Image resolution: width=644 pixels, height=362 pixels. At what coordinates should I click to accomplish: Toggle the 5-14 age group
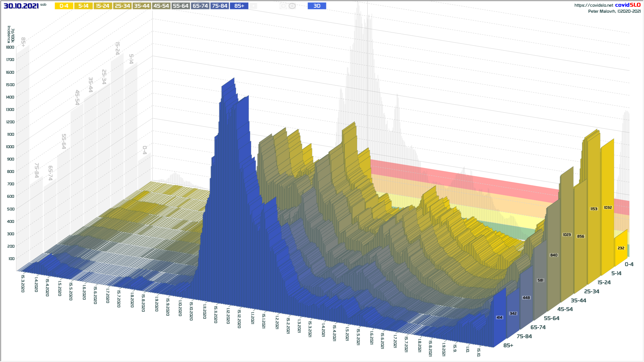coord(84,6)
